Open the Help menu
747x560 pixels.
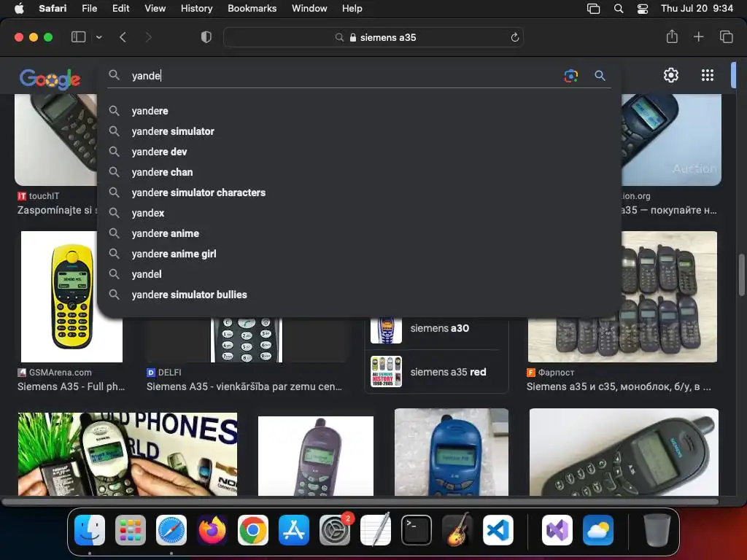point(352,8)
